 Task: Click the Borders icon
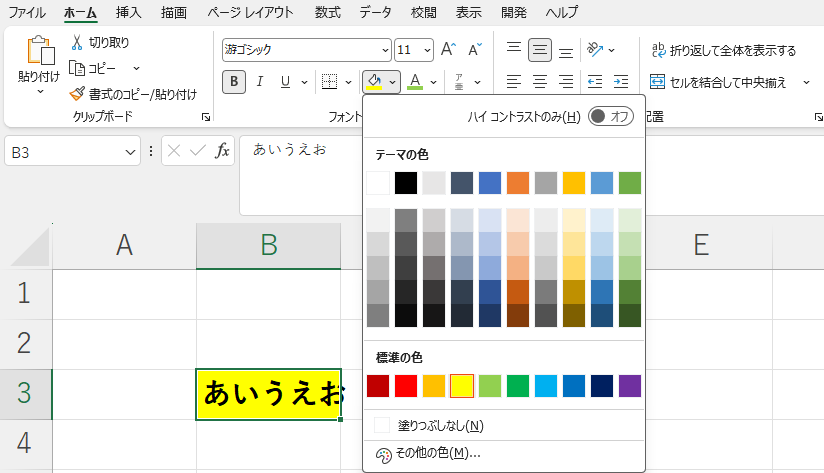pyautogui.click(x=329, y=81)
